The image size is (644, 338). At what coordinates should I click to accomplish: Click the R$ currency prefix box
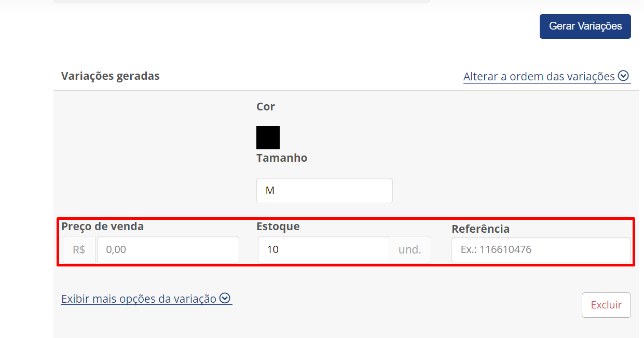[x=79, y=249]
